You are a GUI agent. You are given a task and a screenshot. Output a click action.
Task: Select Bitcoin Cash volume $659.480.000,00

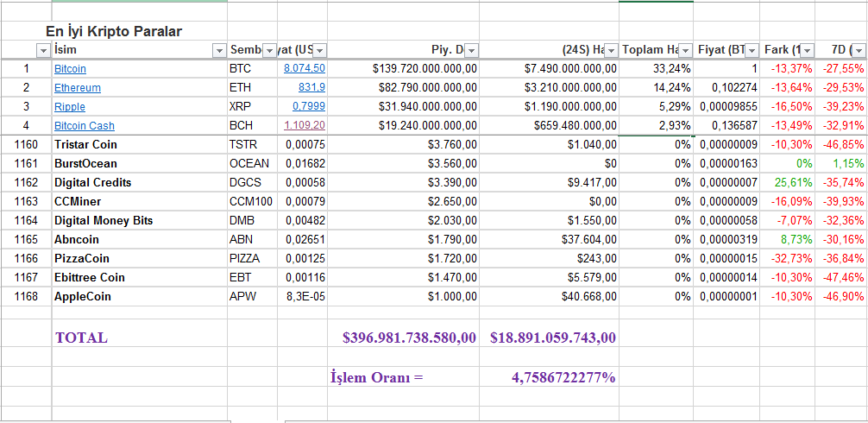pyautogui.click(x=549, y=125)
